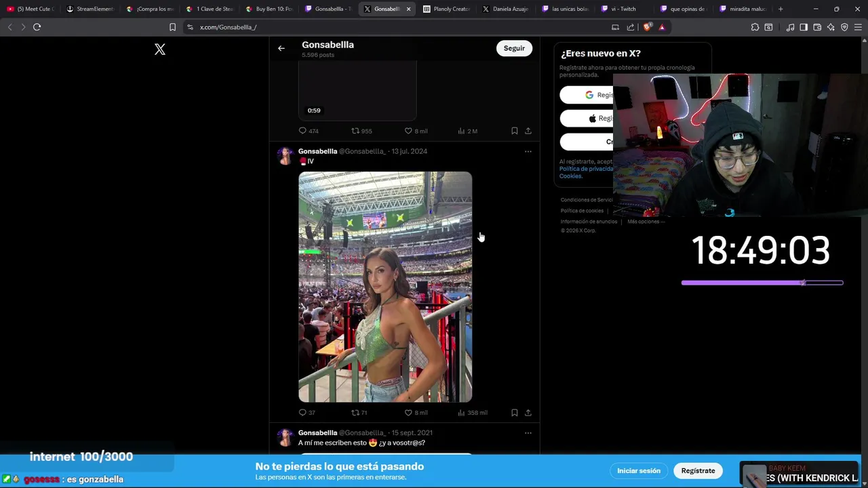Open Brave Shields lion icon
The width and height of the screenshot is (868, 488).
pyautogui.click(x=648, y=27)
